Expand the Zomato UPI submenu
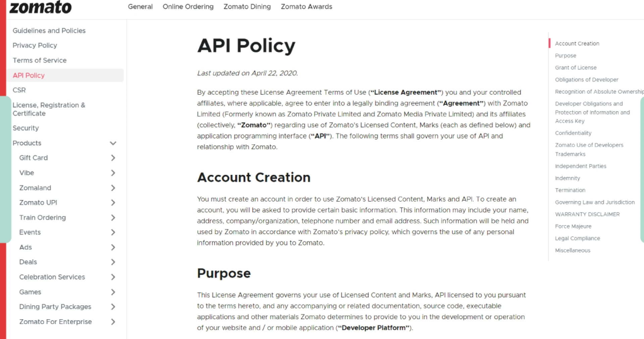This screenshot has height=339, width=644. (113, 202)
